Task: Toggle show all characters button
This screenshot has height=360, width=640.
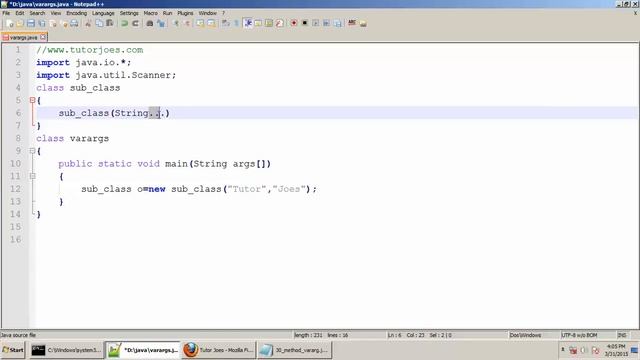Action: pyautogui.click(x=236, y=23)
